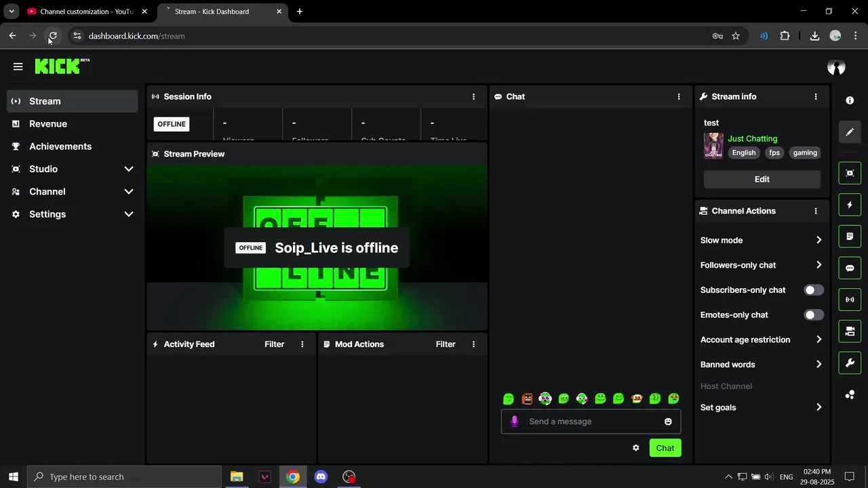
Task: Click the English language tag
Action: pos(744,153)
